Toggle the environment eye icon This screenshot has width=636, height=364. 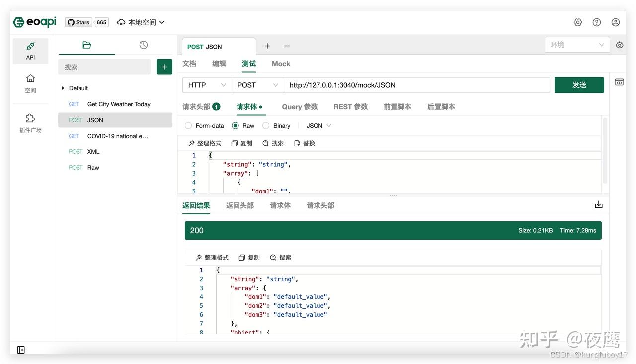[619, 44]
